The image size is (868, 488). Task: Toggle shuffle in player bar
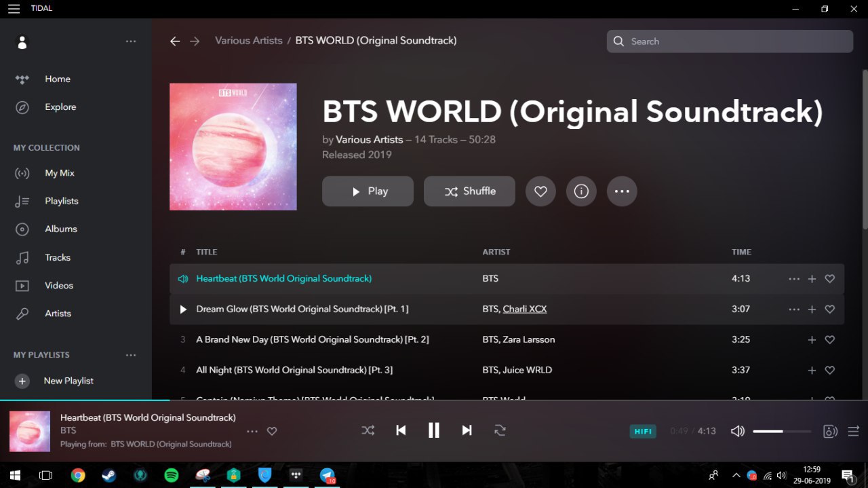368,430
